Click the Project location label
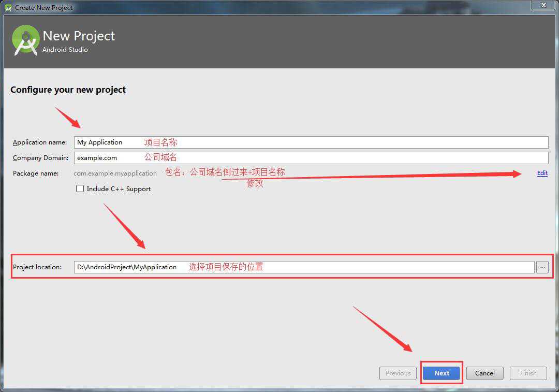 click(37, 267)
